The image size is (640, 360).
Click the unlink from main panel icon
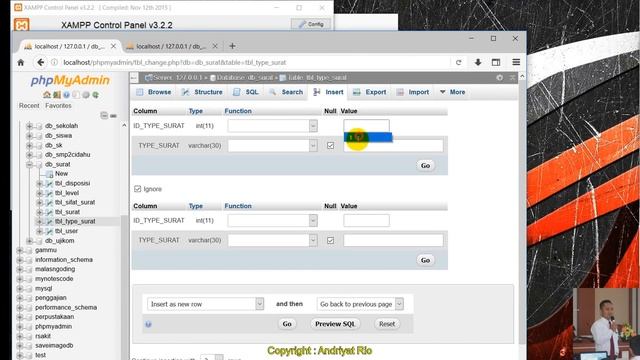tap(113, 116)
